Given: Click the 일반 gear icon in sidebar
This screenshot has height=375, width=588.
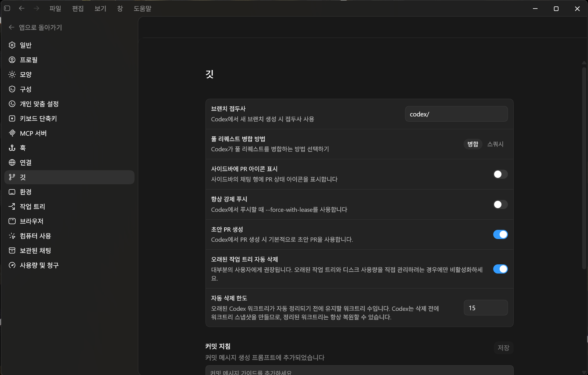Looking at the screenshot, I should (x=12, y=45).
